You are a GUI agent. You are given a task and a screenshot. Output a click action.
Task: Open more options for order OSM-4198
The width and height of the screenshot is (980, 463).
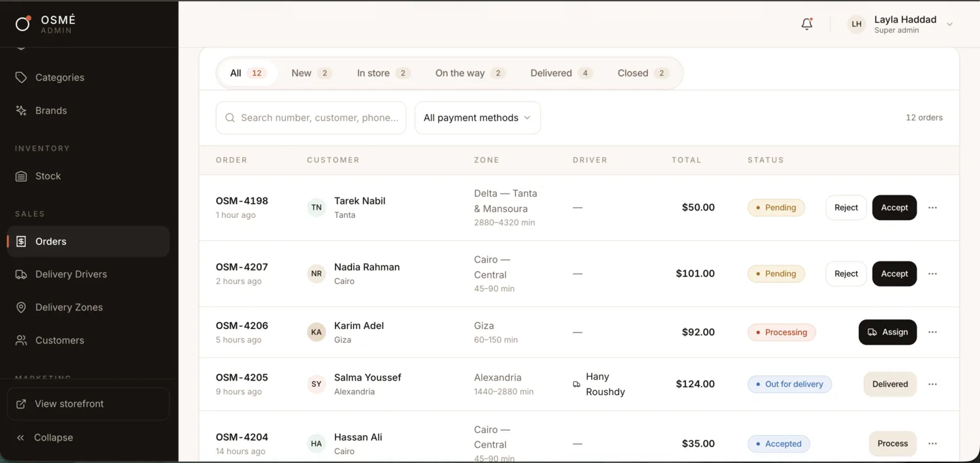pyautogui.click(x=932, y=208)
